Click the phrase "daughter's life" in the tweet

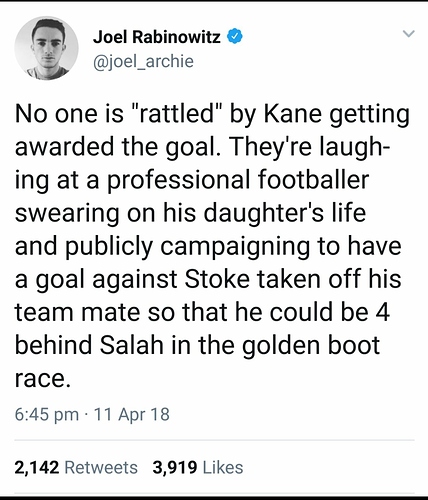[285, 213]
